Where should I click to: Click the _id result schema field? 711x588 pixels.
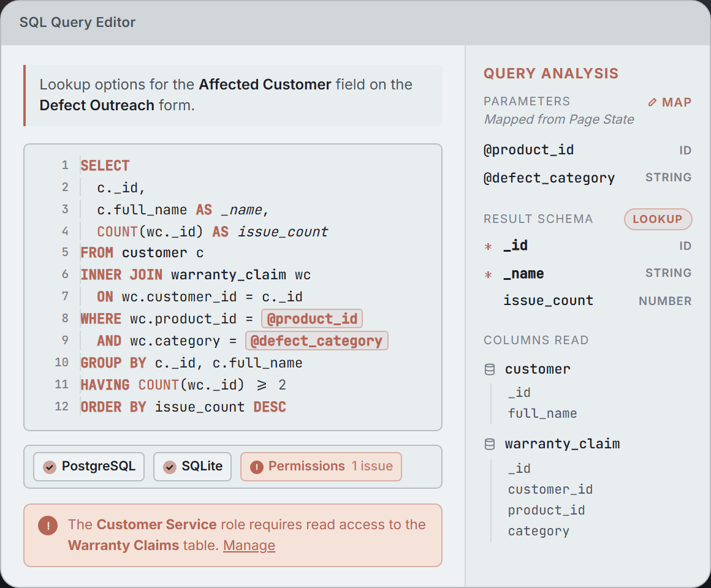(x=587, y=246)
